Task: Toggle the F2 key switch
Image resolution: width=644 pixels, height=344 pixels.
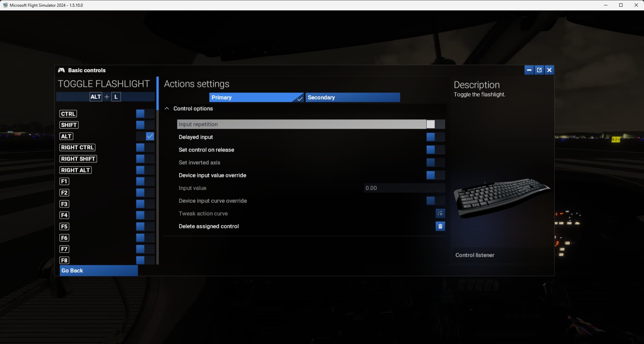Action: click(x=145, y=193)
